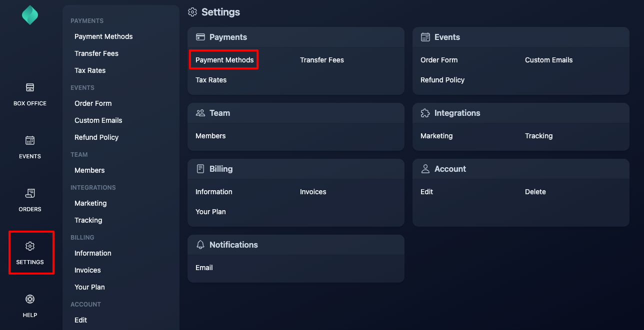
Task: Open Edit under sidebar Account section
Action: (x=80, y=320)
